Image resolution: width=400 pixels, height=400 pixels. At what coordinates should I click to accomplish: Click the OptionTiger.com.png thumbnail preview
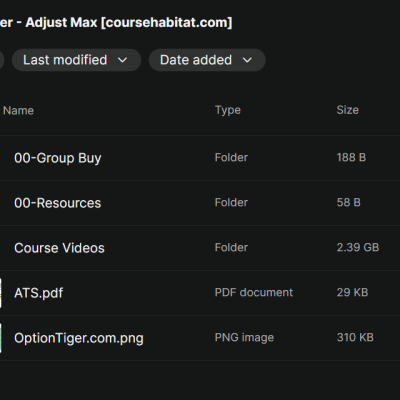pyautogui.click(x=1, y=338)
